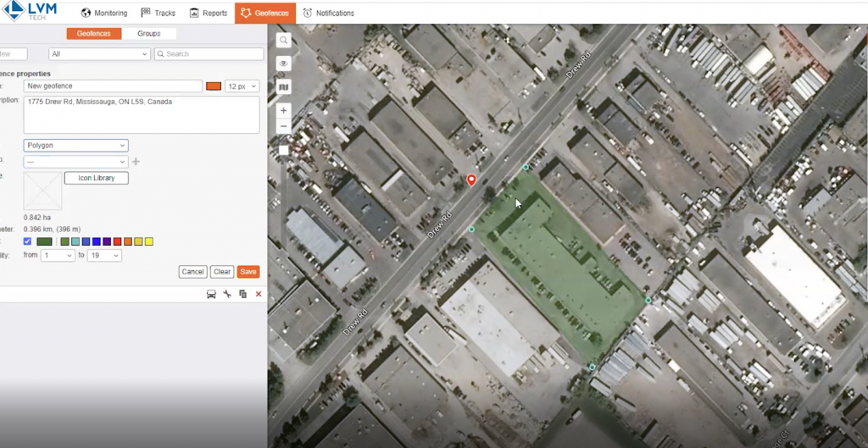Viewport: 868px width, 448px height.
Task: Select the red color swatch
Action: pyautogui.click(x=117, y=242)
